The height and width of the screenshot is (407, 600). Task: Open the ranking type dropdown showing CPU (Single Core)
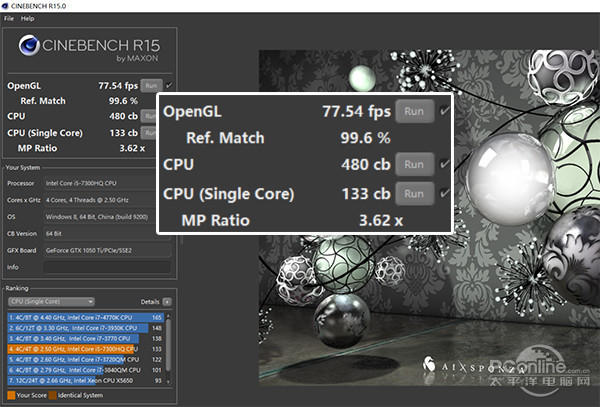pos(51,301)
